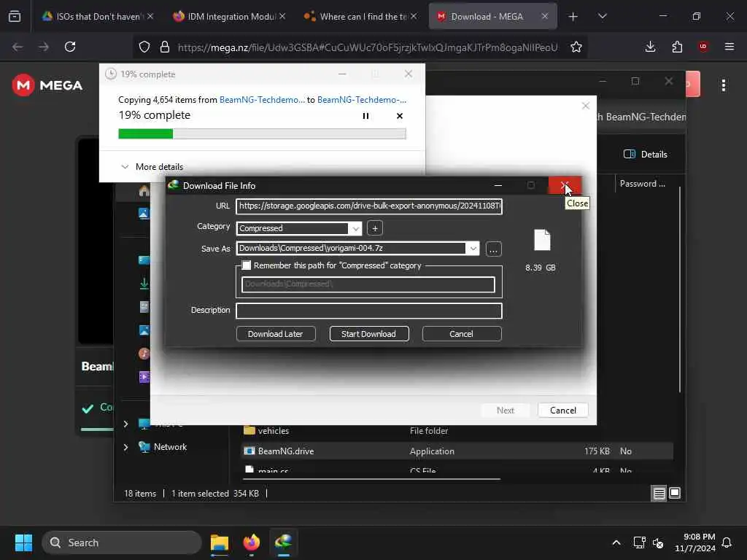Expand the Network tree node
This screenshot has width=747, height=560.
pyautogui.click(x=125, y=447)
